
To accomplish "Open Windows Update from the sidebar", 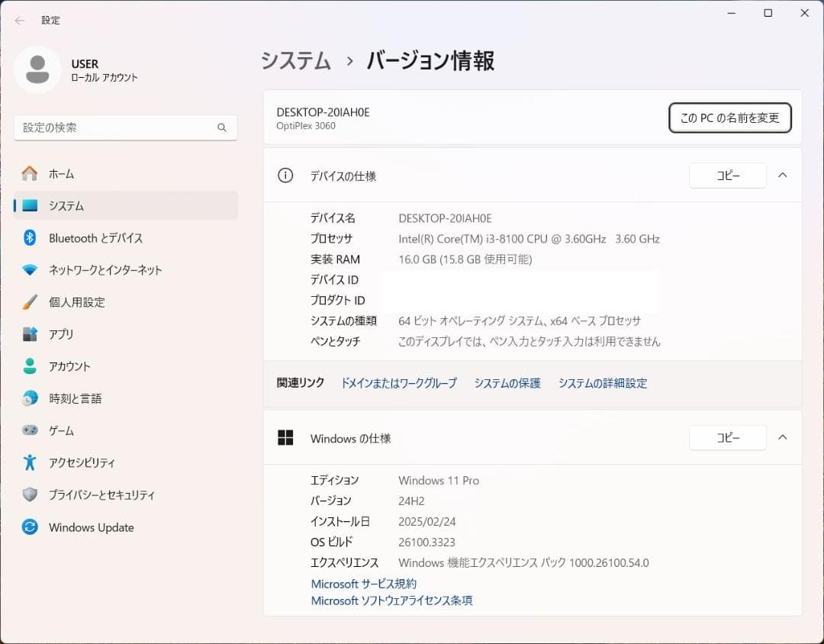I will [x=92, y=526].
